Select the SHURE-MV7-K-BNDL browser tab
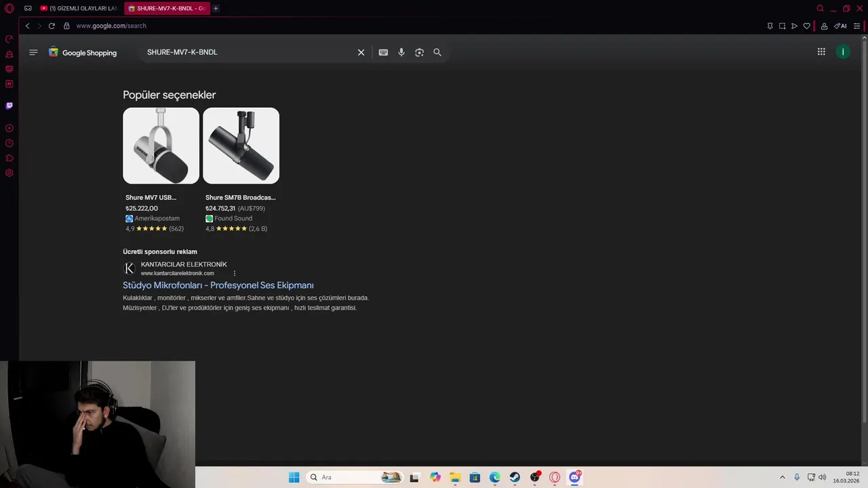The width and height of the screenshot is (868, 488). pos(166,8)
